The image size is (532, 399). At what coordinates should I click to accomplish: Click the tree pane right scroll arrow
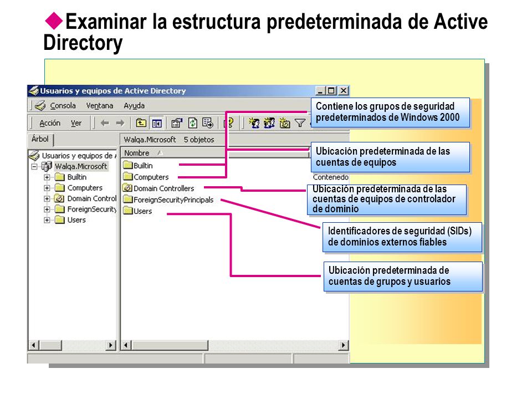pos(110,345)
